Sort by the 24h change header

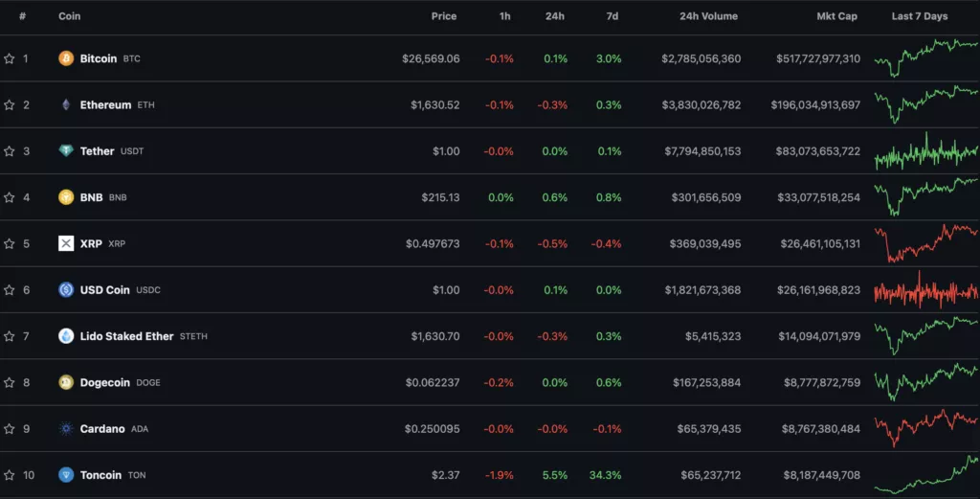click(x=555, y=16)
